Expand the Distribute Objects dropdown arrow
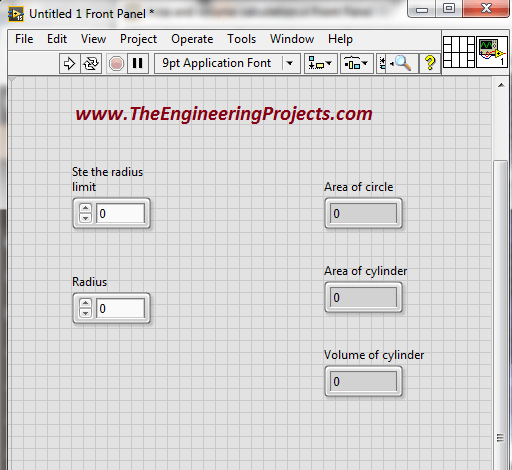 (365, 63)
